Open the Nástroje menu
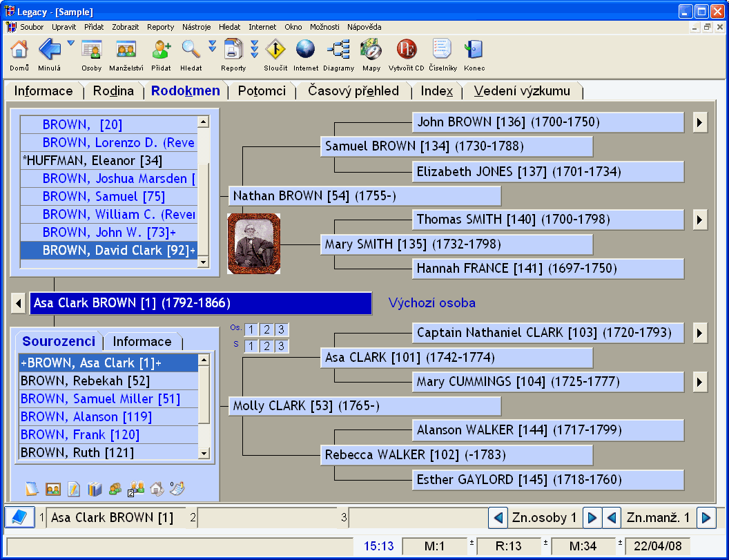 coord(196,27)
